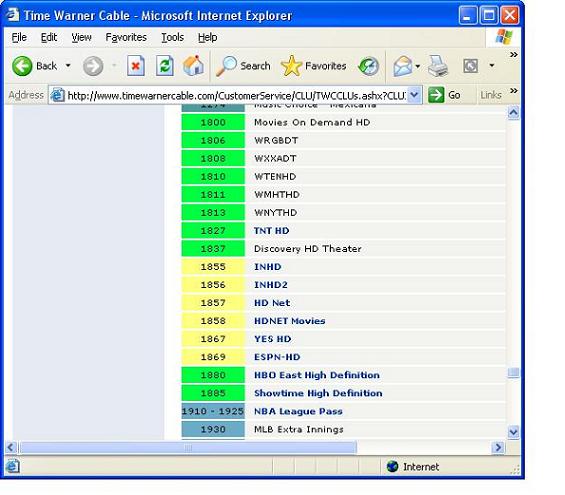
Task: Open the YES HD link
Action: 272,339
